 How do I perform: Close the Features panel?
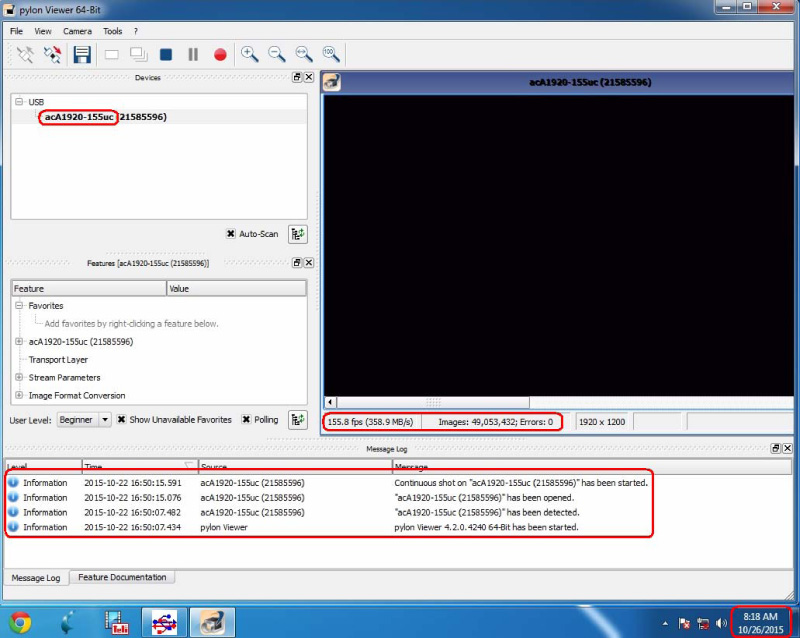(309, 263)
